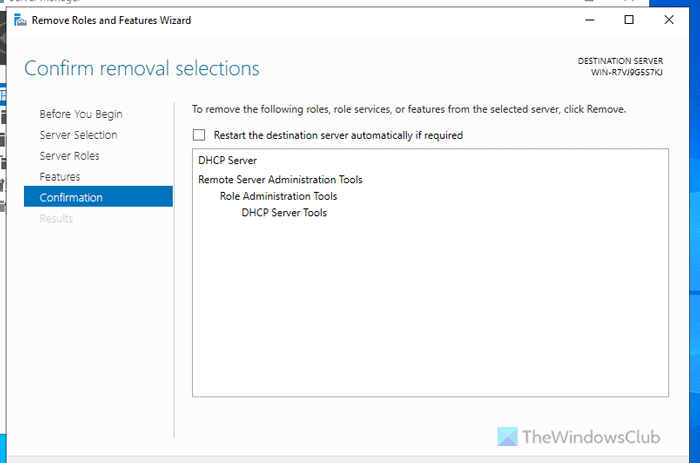Open the Server Selection step
Screen dimensions: 700x463
[78, 135]
